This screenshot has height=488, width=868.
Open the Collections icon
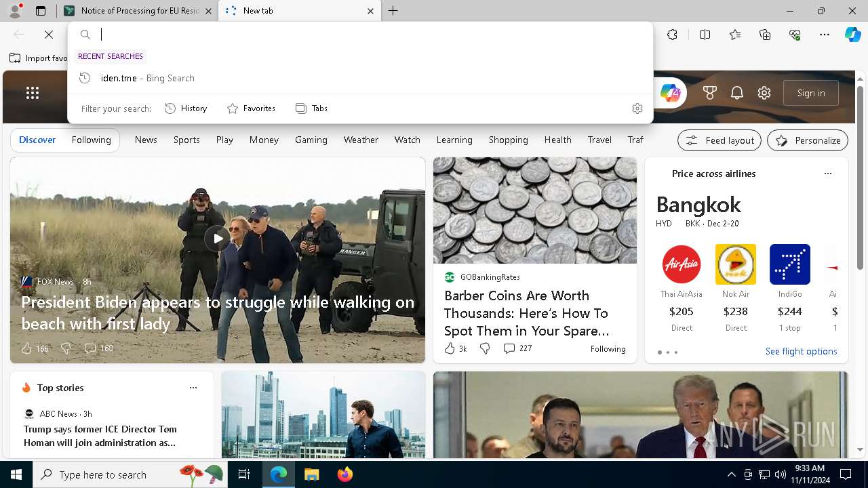click(765, 35)
